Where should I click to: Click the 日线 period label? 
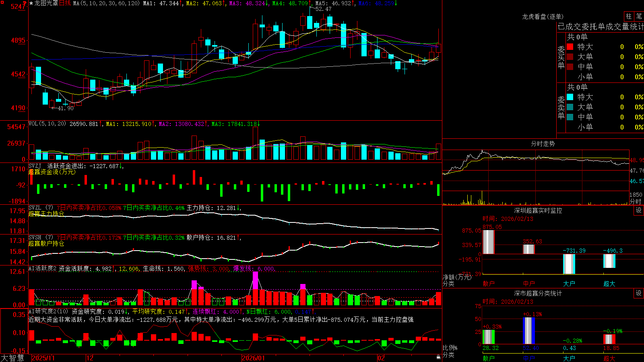pos(65,3)
